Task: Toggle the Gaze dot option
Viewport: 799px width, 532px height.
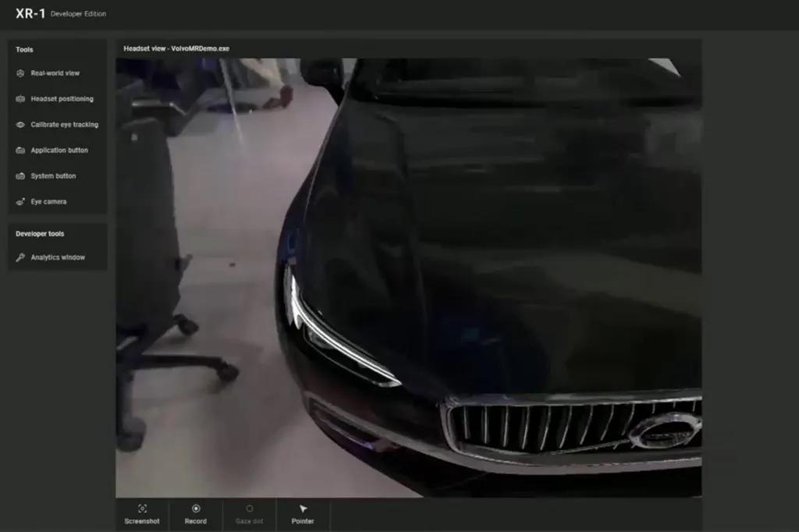Action: click(249, 515)
